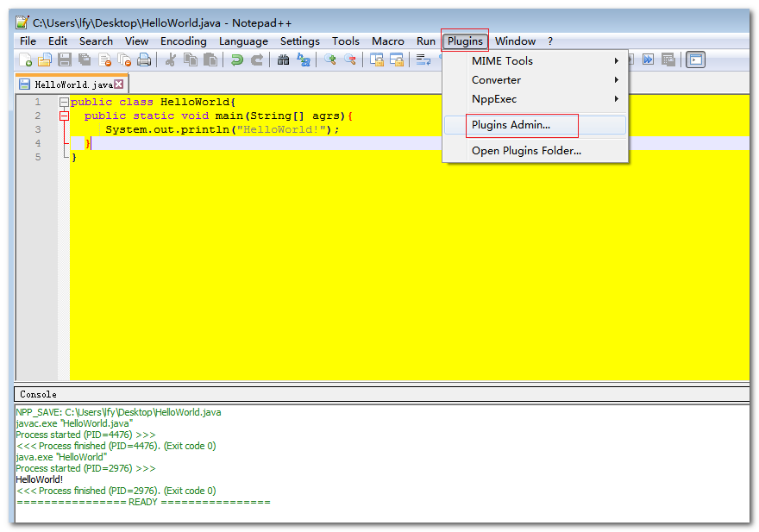Open the File menu
Screen dimensions: 759x532
pyautogui.click(x=28, y=41)
